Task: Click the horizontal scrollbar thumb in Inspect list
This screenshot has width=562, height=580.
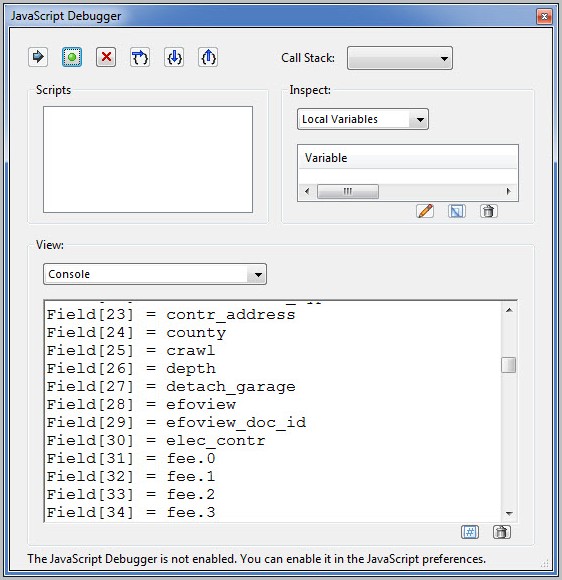Action: pyautogui.click(x=348, y=191)
